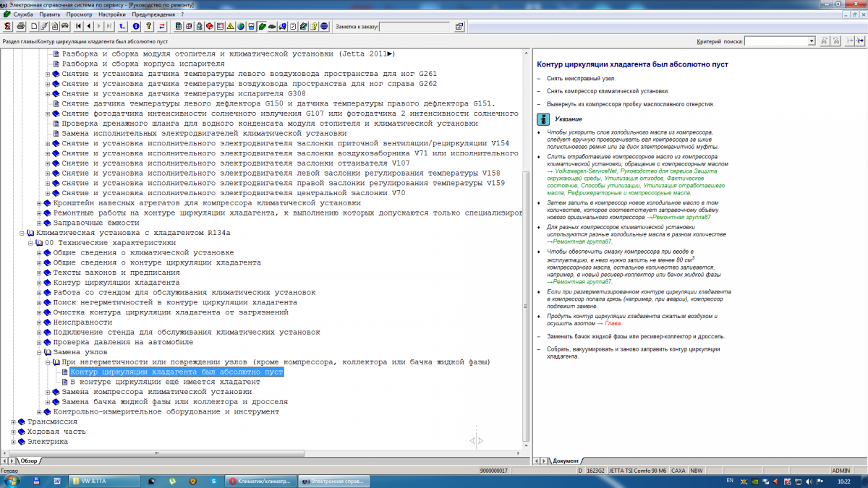Viewport: 868px width, 488px height.
Task: Open Очистка контура циркуляции хладагента от загрязнений
Action: [171, 312]
